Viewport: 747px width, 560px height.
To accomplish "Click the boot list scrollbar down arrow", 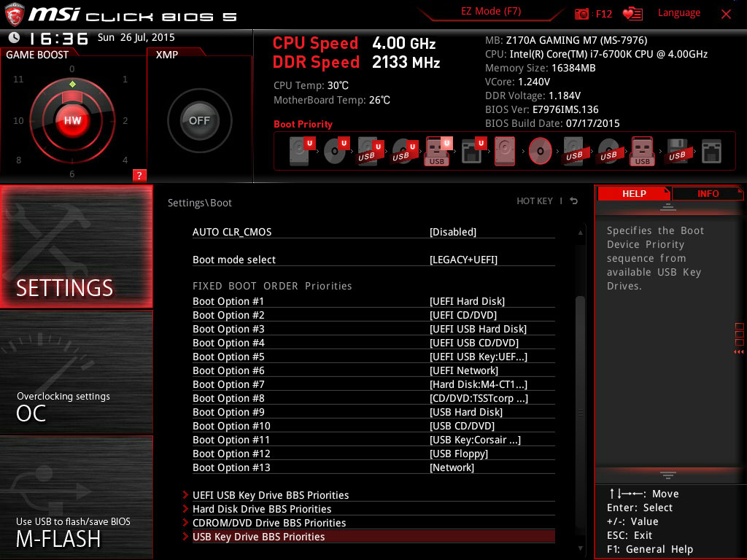I will point(580,548).
